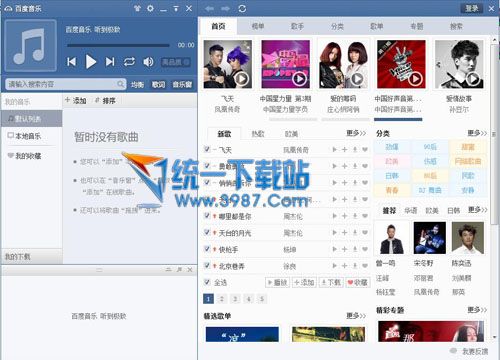500x360 pixels.
Task: Expand 更多>> next to 精选歌单
Action: click(356, 315)
